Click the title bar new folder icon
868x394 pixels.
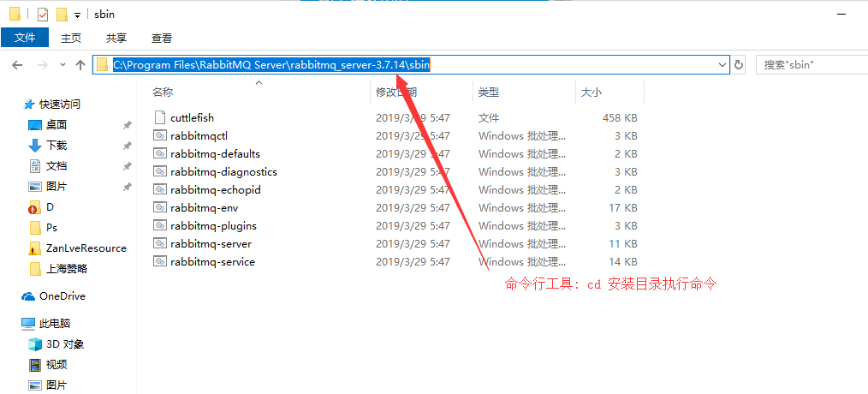62,15
